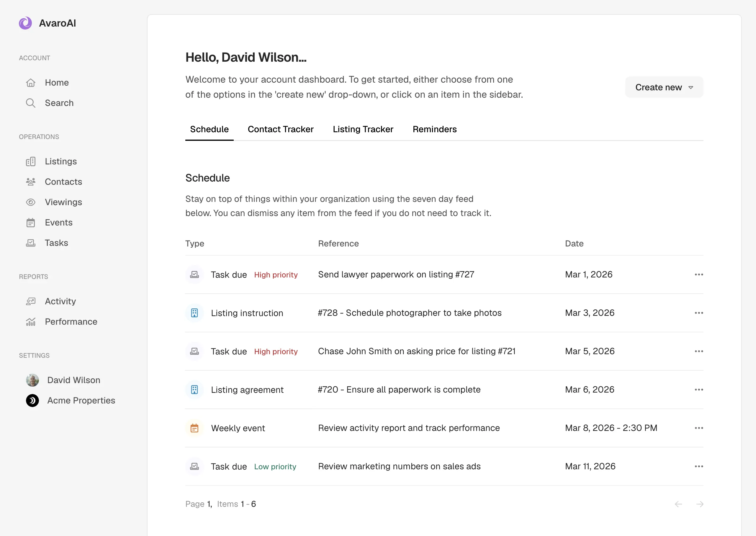This screenshot has width=756, height=536.
Task: Open Tasks from the sidebar icon
Action: point(31,243)
